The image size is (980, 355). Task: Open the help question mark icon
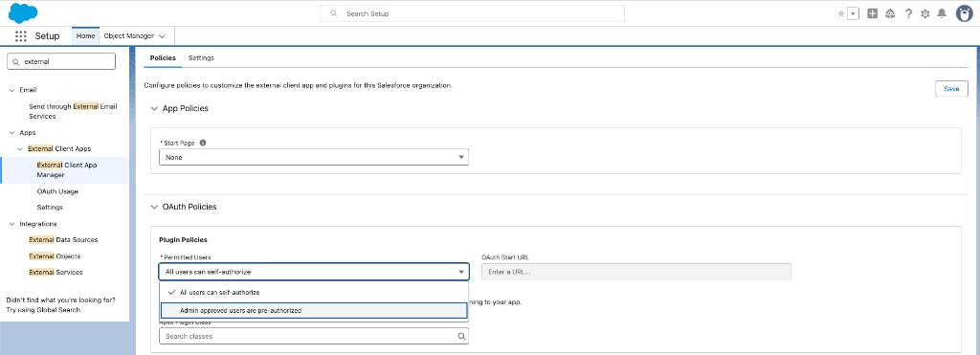click(908, 13)
